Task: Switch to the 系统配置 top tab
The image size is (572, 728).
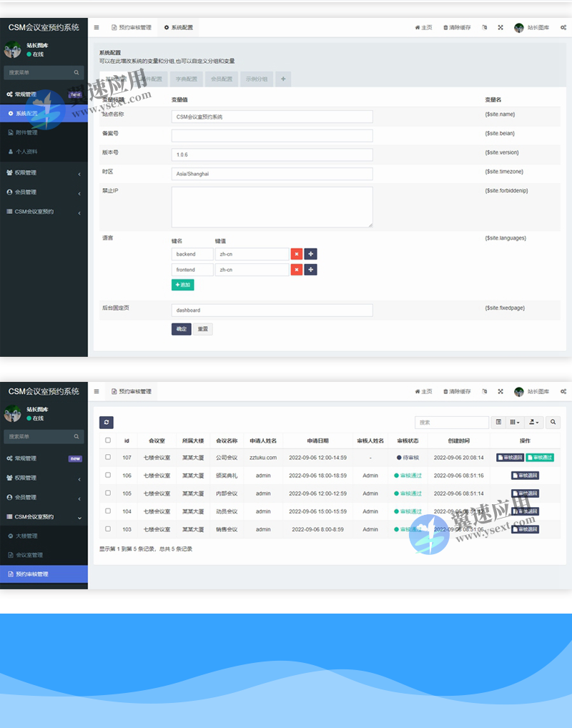Action: [179, 28]
